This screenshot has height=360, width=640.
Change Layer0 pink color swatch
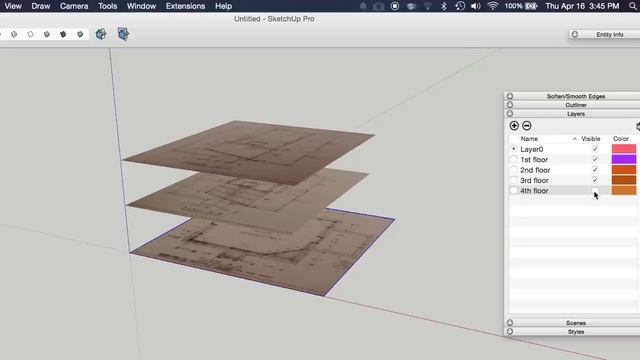click(x=624, y=149)
